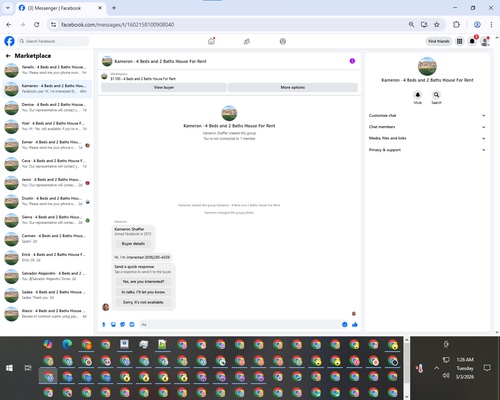Open volume control in system tray
500x400 pixels.
tap(446, 376)
